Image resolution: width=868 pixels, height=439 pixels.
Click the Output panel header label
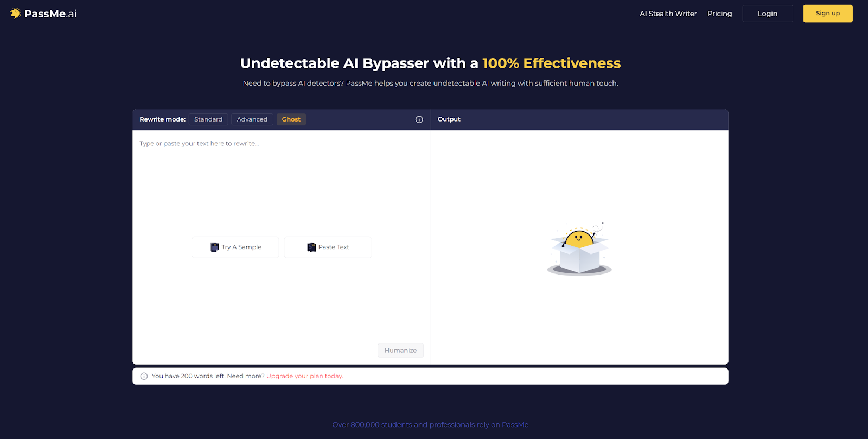click(x=449, y=119)
